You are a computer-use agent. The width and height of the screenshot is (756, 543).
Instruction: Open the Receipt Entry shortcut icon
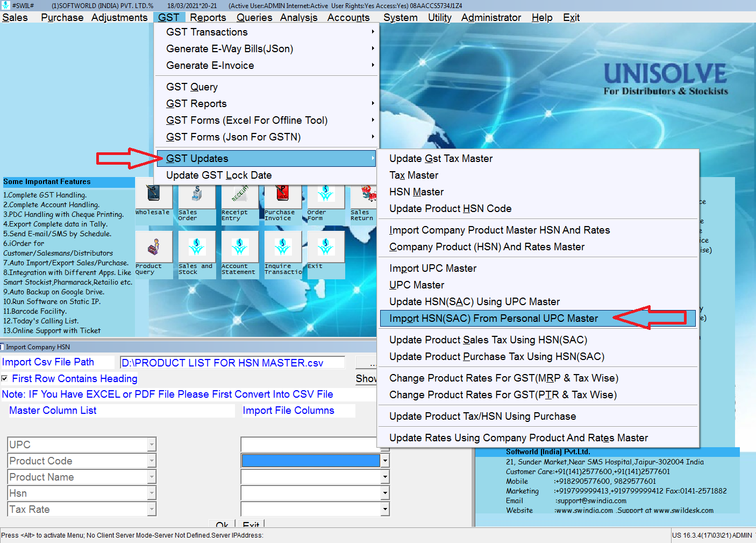[240, 196]
